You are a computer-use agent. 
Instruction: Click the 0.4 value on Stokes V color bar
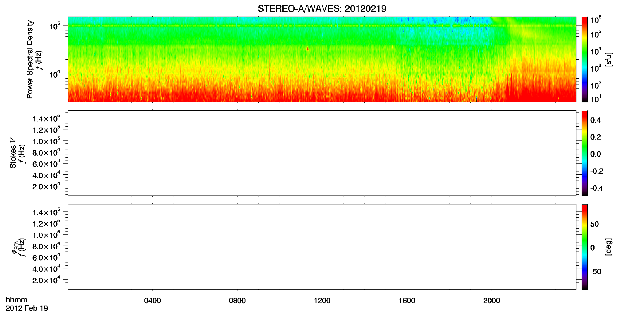[x=595, y=120]
